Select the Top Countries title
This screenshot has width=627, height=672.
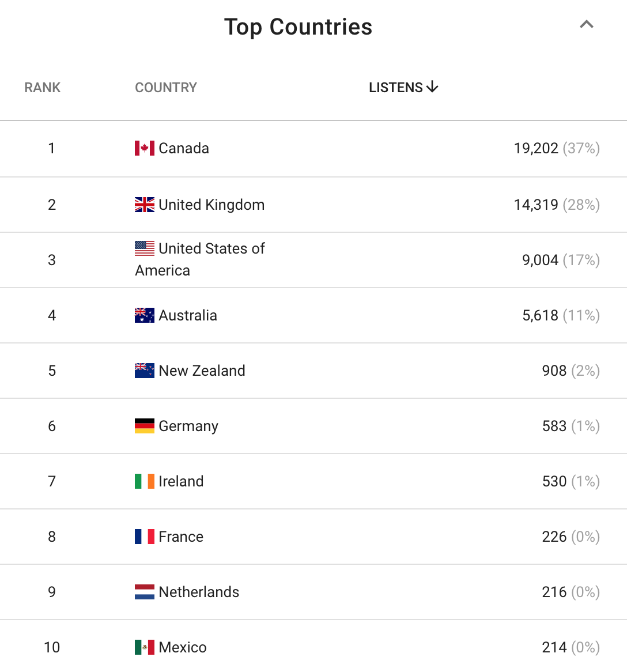pyautogui.click(x=299, y=27)
